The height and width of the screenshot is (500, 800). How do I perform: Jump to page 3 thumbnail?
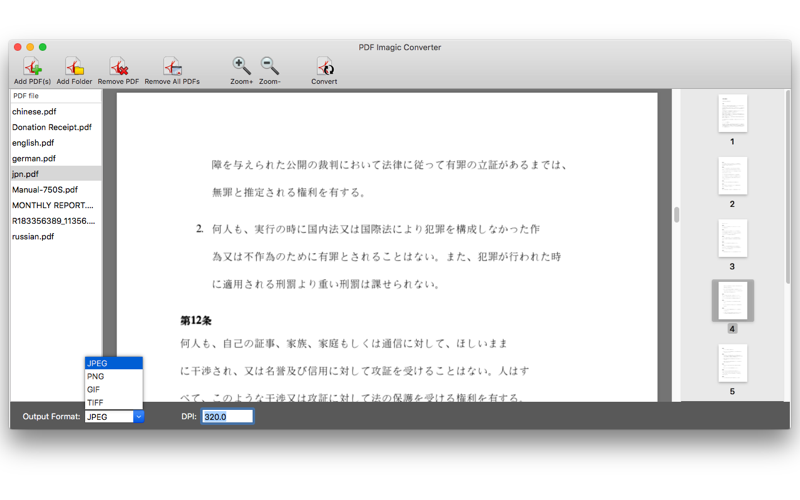[732, 238]
